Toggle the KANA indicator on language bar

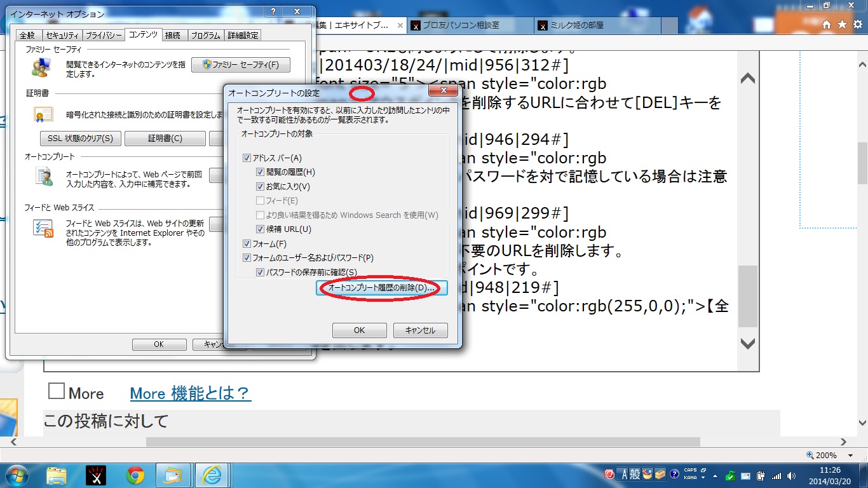tap(690, 477)
